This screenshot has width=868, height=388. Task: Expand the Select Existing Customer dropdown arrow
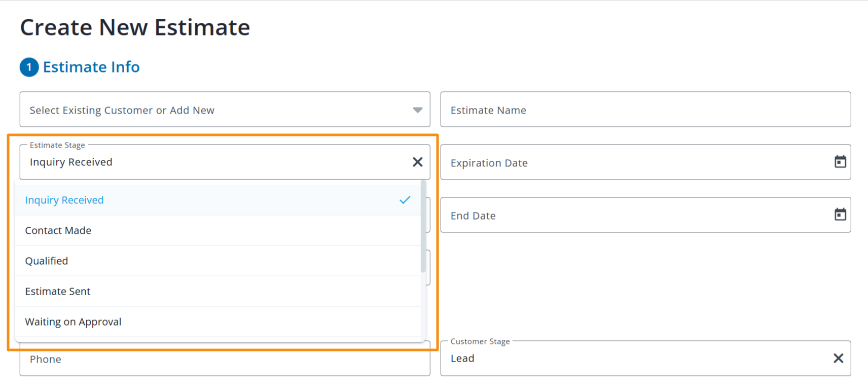(x=417, y=110)
